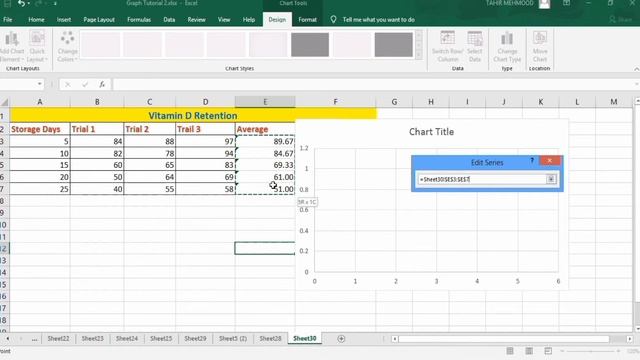
Task: Select the cell containing 89.67
Action: [x=265, y=141]
